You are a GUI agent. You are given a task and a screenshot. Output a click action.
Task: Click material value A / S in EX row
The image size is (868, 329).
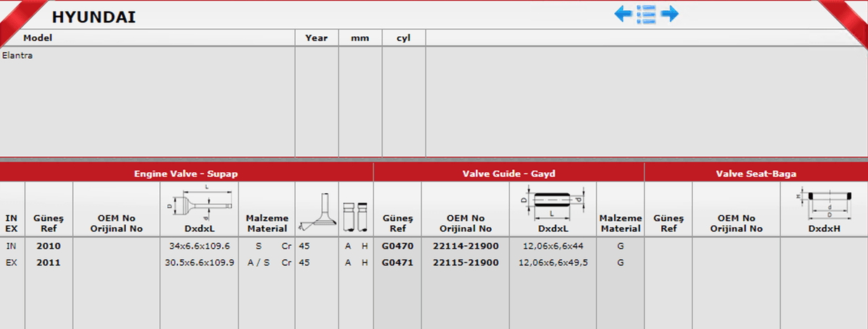pyautogui.click(x=258, y=262)
